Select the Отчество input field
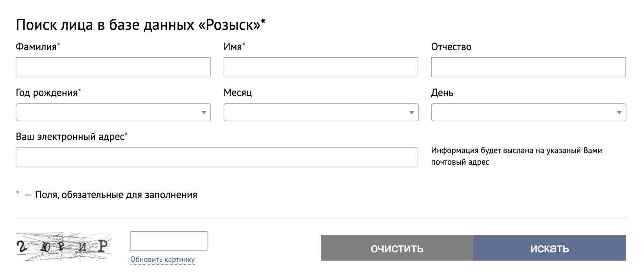The width and height of the screenshot is (644, 277). tap(528, 67)
